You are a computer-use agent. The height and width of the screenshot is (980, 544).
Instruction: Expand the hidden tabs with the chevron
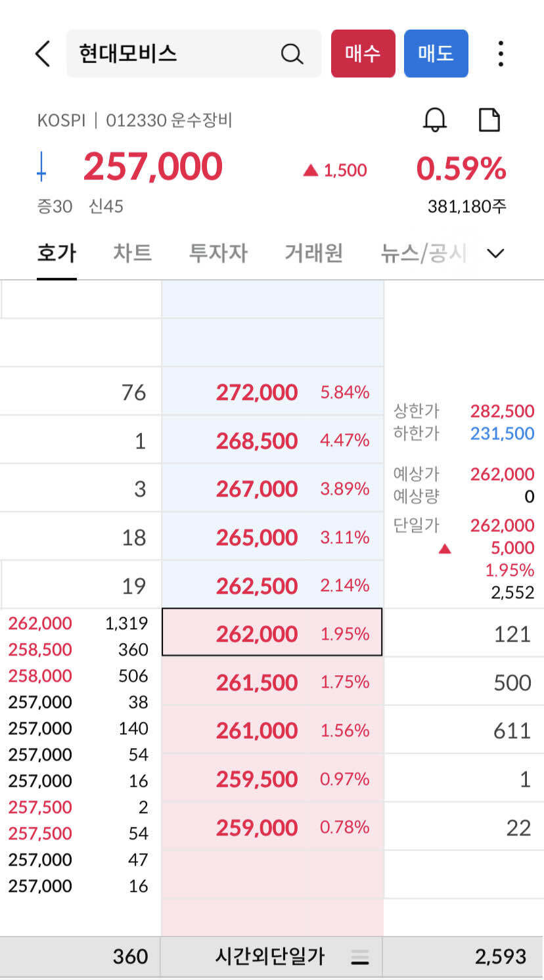tap(497, 253)
